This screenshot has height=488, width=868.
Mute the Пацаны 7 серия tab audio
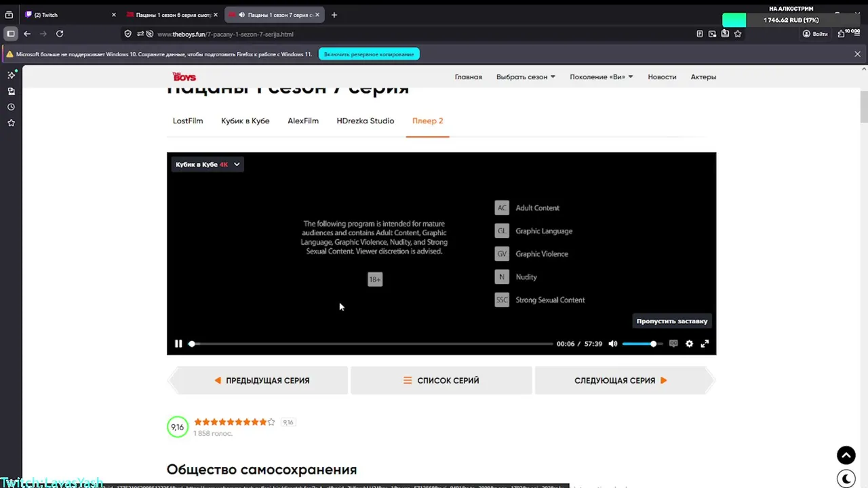[242, 15]
